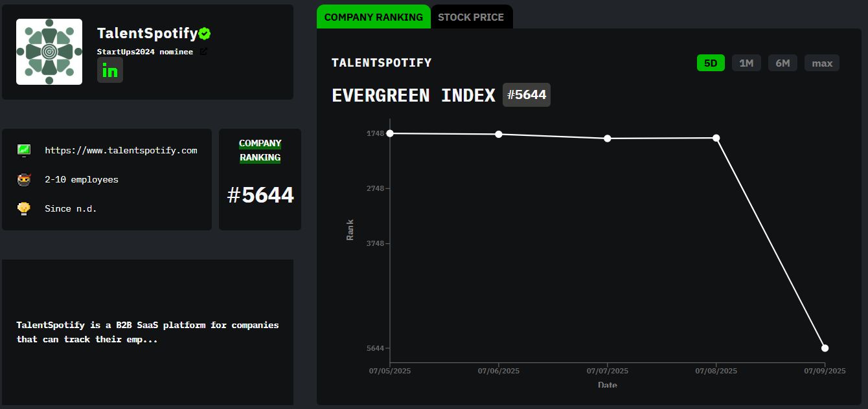The height and width of the screenshot is (409, 868).
Task: Select the max time range
Action: [x=822, y=63]
